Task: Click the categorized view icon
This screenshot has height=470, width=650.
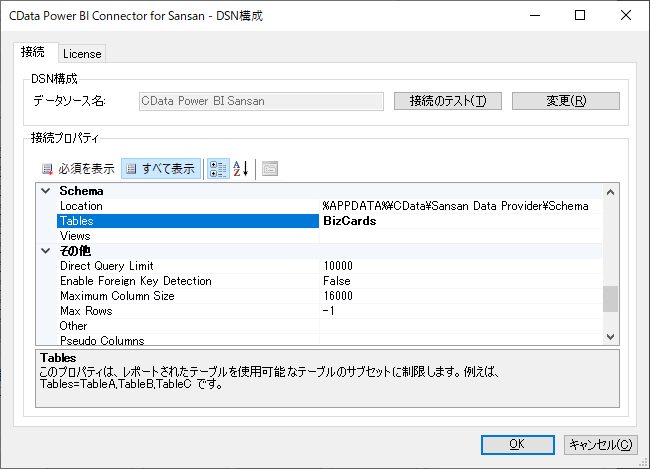Action: 217,169
